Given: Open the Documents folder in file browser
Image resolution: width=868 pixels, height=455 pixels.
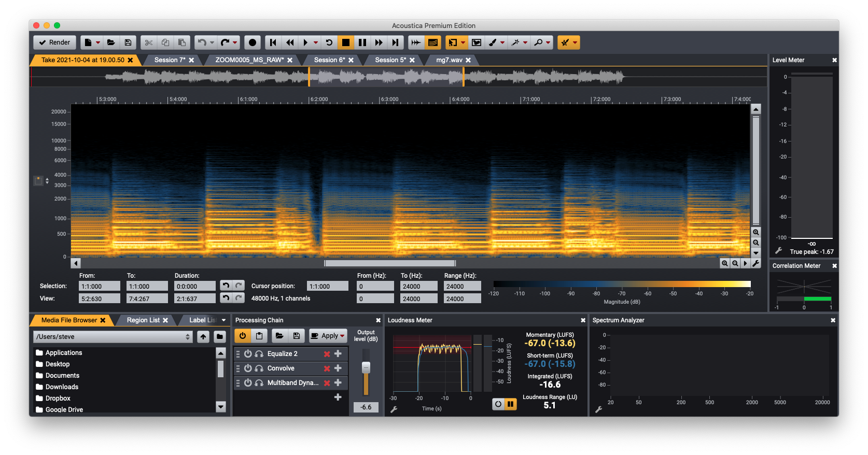Looking at the screenshot, I should 62,376.
